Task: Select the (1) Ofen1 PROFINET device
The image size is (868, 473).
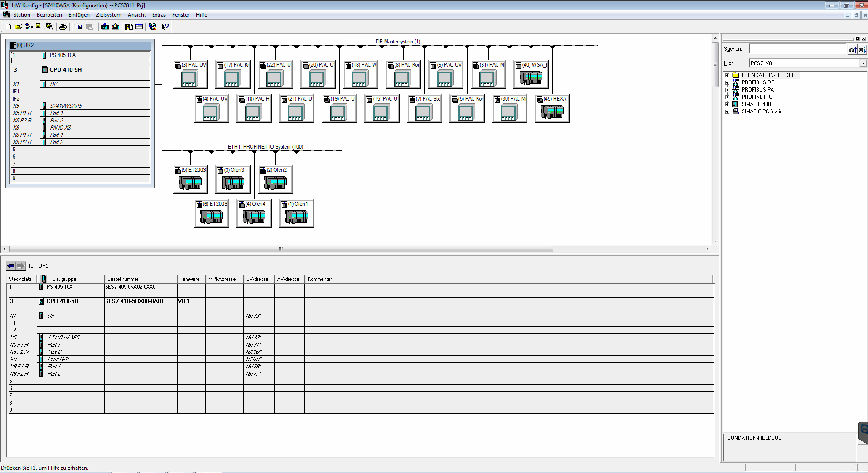Action: click(297, 214)
